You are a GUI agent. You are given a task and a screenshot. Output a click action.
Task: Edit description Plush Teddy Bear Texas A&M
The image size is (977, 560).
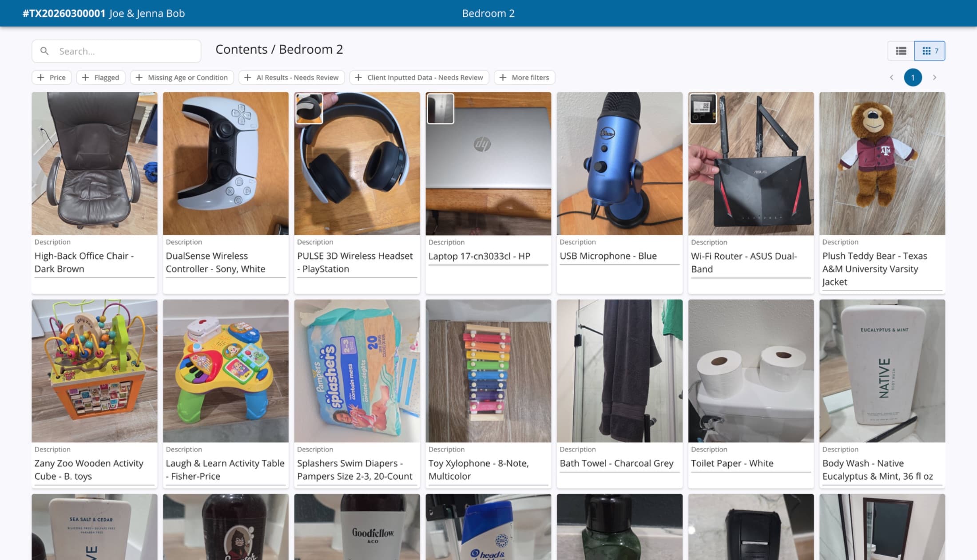click(882, 269)
